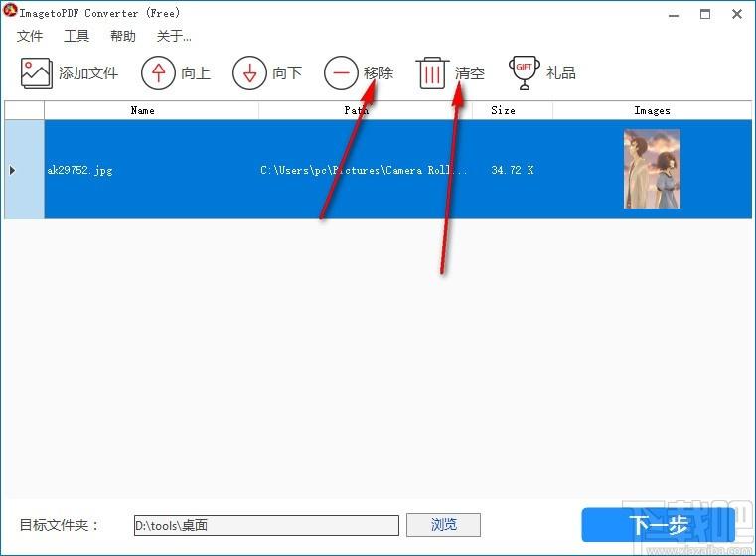The width and height of the screenshot is (756, 556).
Task: Click the 34.72 K size cell
Action: pos(513,170)
